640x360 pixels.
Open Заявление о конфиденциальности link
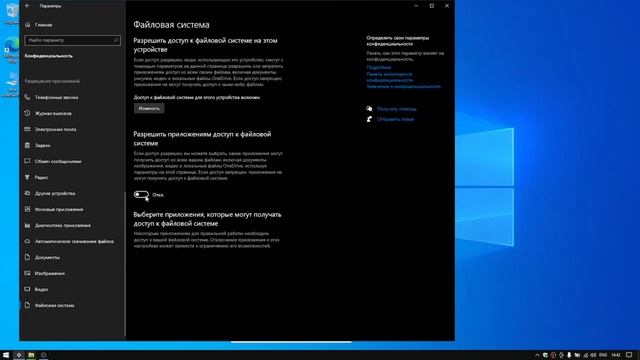click(x=404, y=87)
